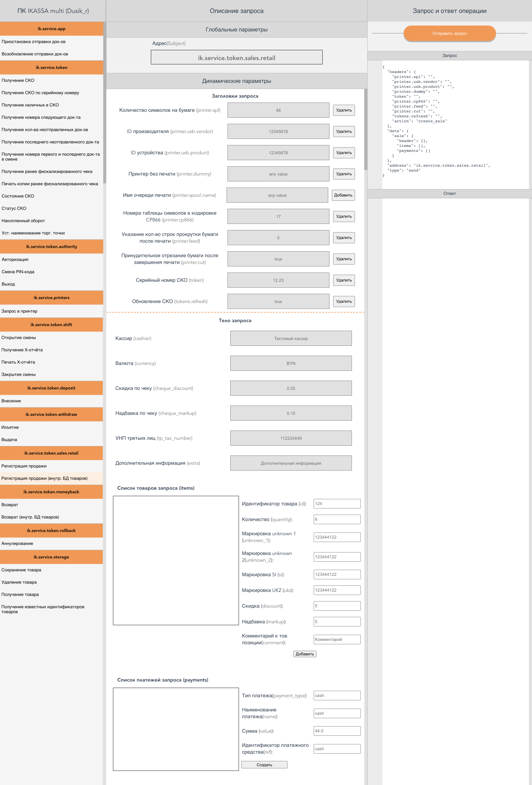Click the orange 'Отправить запрос' button

449,34
